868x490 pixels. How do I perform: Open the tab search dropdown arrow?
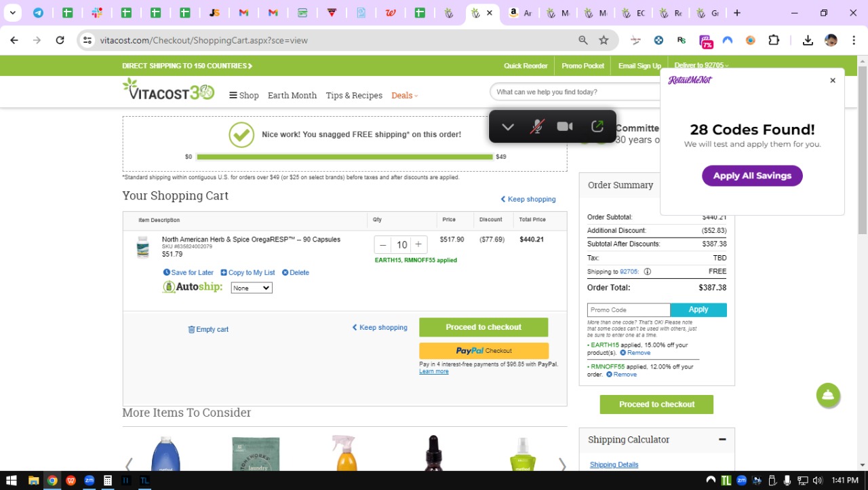click(x=12, y=13)
